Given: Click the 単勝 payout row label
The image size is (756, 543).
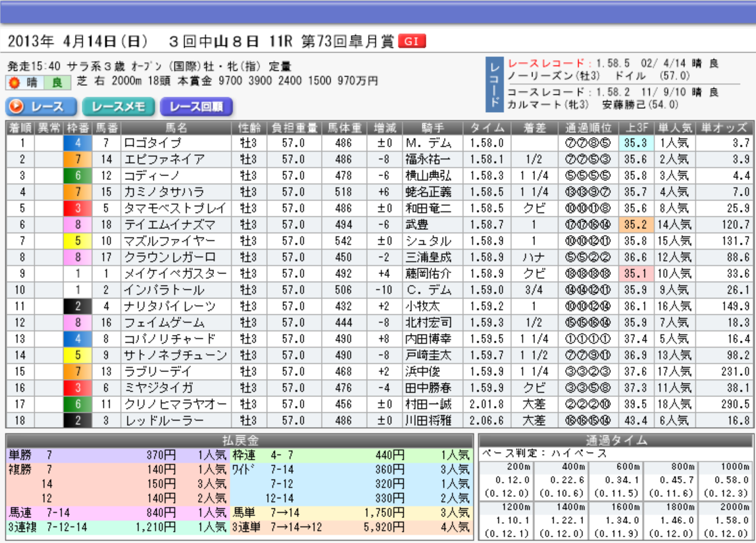Looking at the screenshot, I should 20,455.
